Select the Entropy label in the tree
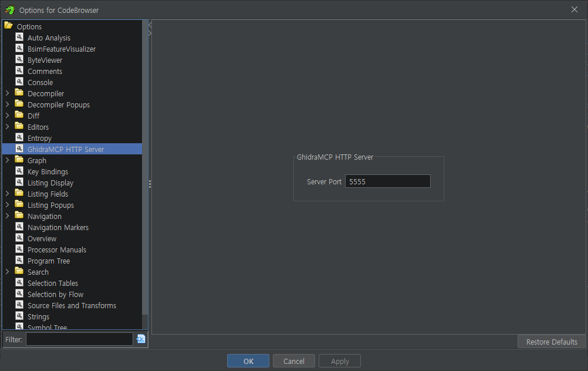This screenshot has width=588, height=371. [39, 139]
